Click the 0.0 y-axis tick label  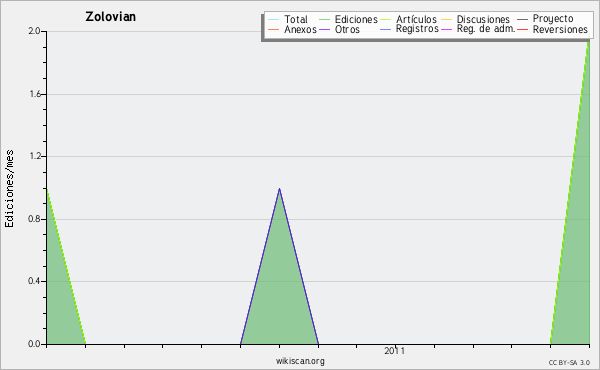click(x=34, y=344)
